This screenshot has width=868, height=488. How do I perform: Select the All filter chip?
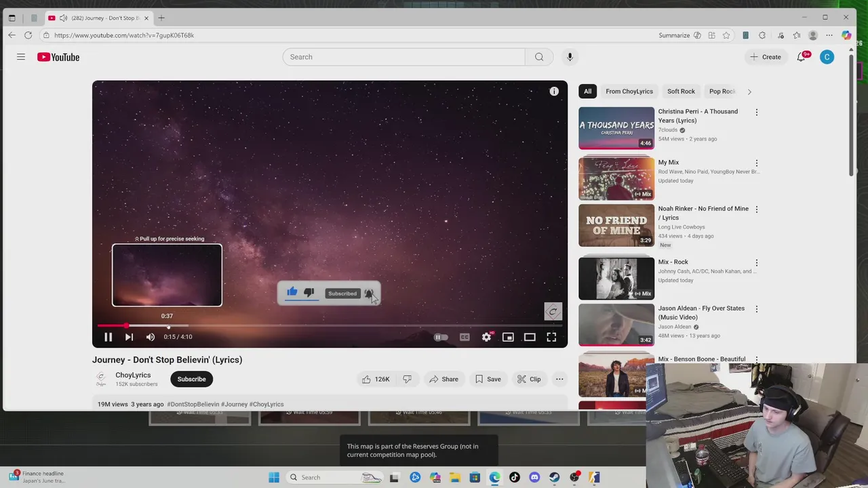tap(588, 91)
